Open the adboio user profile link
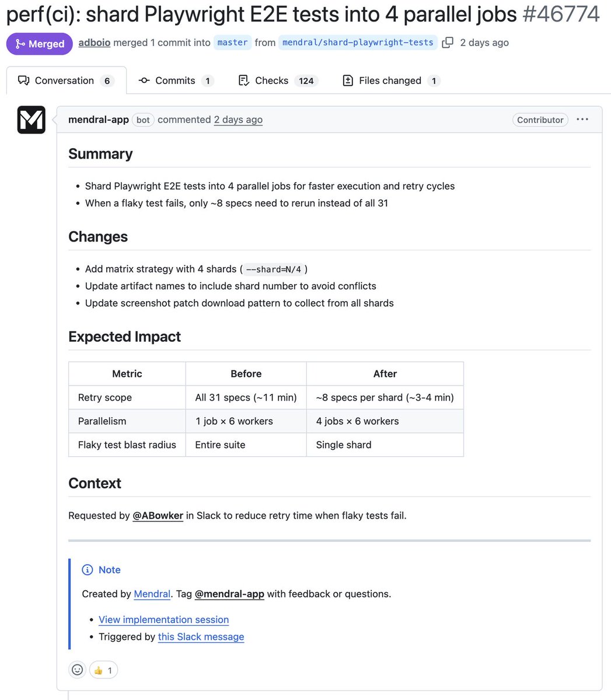 [x=95, y=43]
